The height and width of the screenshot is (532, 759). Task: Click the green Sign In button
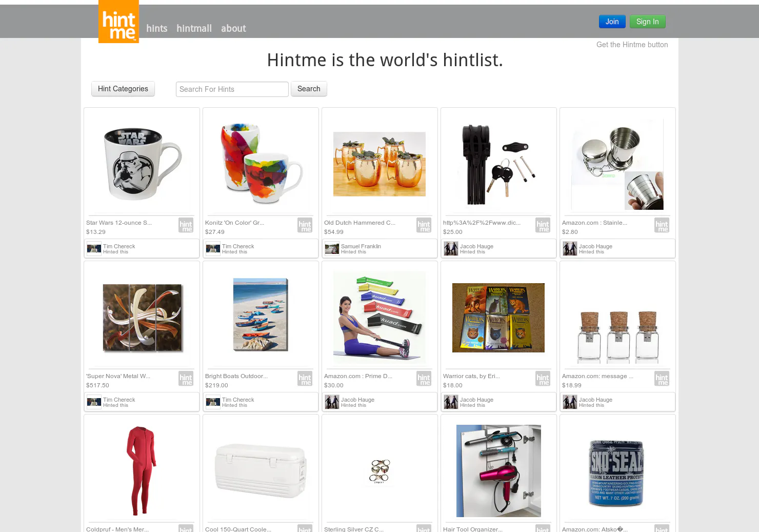[648, 22]
